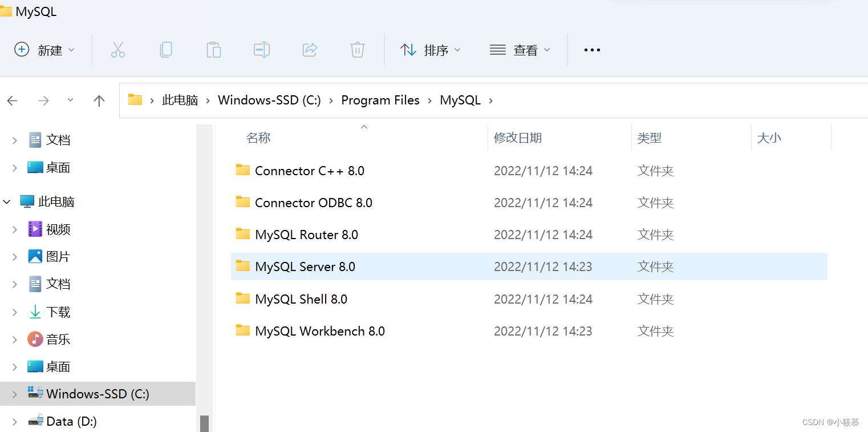Open the 新建 (New) dropdown button
This screenshot has height=432, width=868.
click(x=44, y=50)
